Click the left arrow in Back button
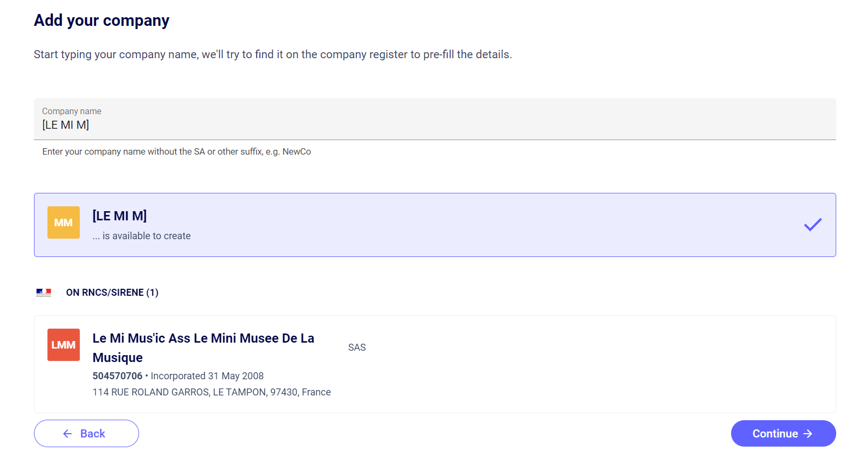868x452 pixels. pyautogui.click(x=67, y=434)
